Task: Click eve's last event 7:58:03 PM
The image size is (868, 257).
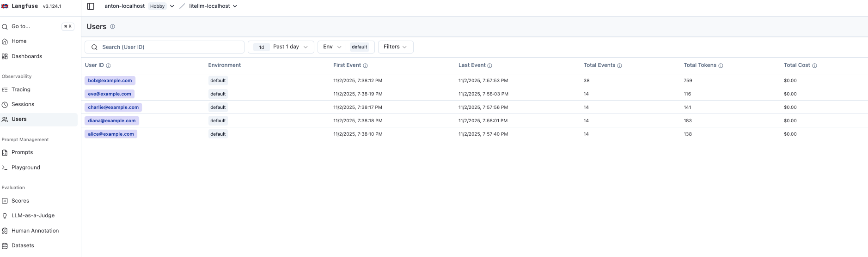Action: coord(483,94)
